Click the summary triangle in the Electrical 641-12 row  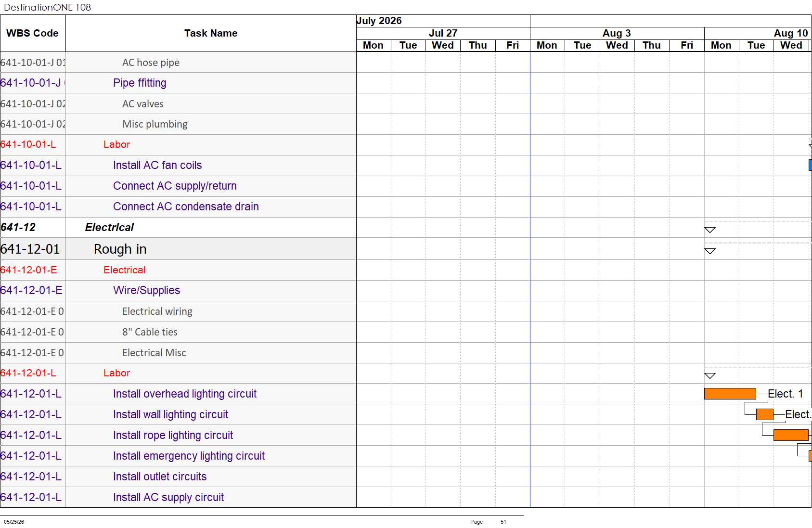tap(710, 230)
